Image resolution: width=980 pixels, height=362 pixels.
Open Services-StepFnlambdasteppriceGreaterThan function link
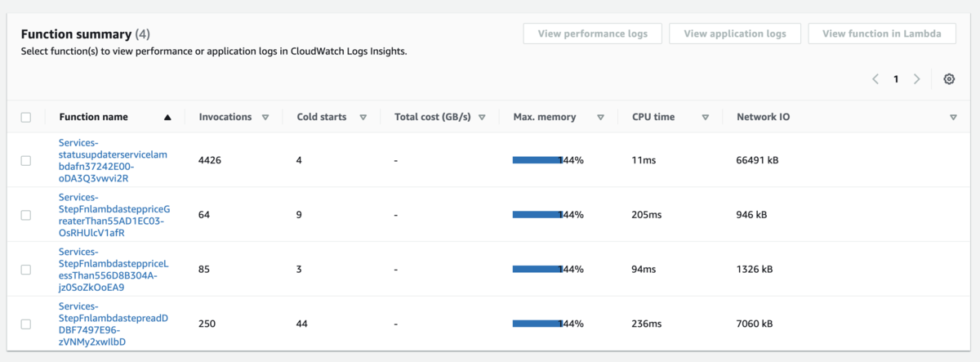[114, 215]
